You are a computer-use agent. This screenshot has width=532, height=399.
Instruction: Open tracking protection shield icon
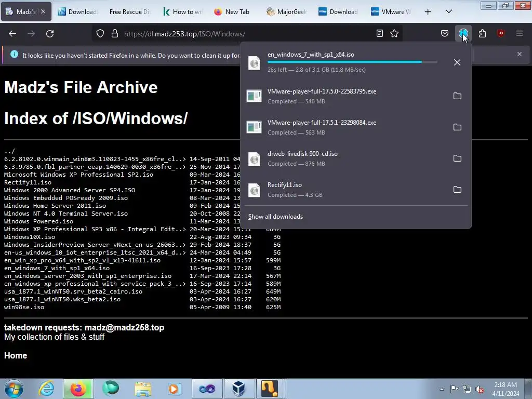pyautogui.click(x=100, y=34)
